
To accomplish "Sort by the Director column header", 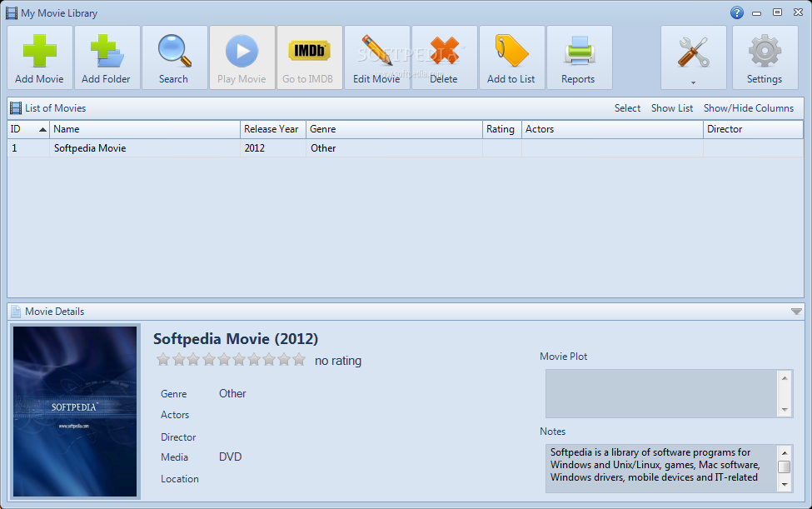I will pyautogui.click(x=753, y=129).
